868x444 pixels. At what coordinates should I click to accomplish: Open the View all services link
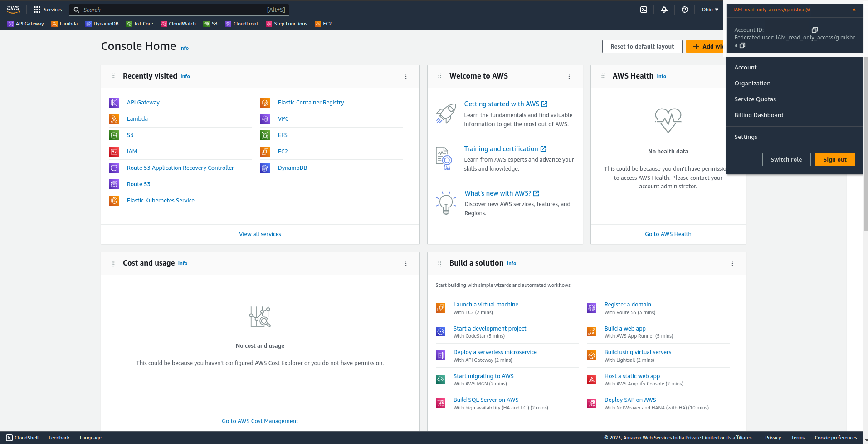coord(260,234)
